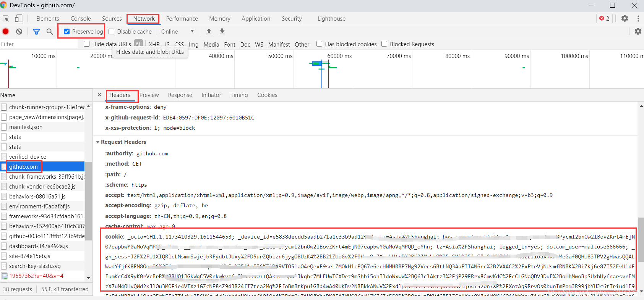
Task: Filter requests by Manifest type
Action: (x=279, y=44)
